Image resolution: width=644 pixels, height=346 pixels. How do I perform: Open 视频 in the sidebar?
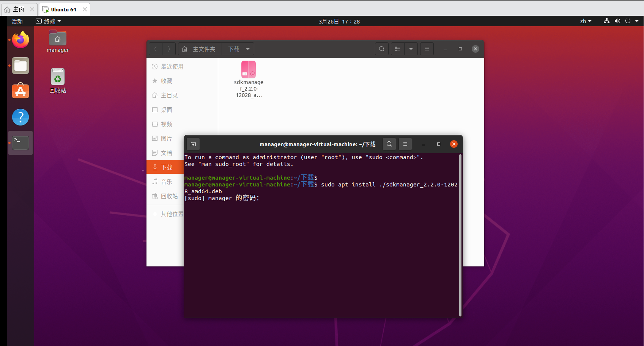[x=182, y=124]
